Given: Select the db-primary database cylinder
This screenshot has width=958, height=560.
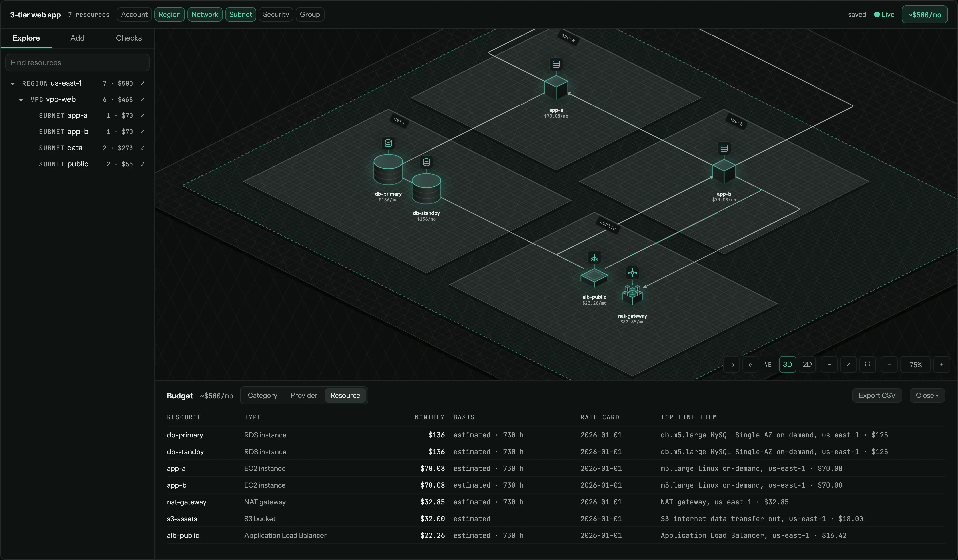Looking at the screenshot, I should tap(388, 169).
